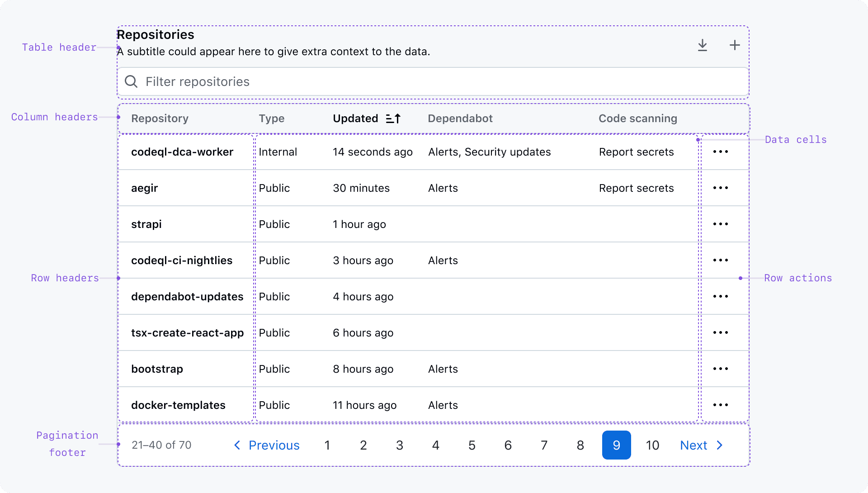Open the codeql-ci-nightlies repository name
868x493 pixels.
(x=182, y=261)
